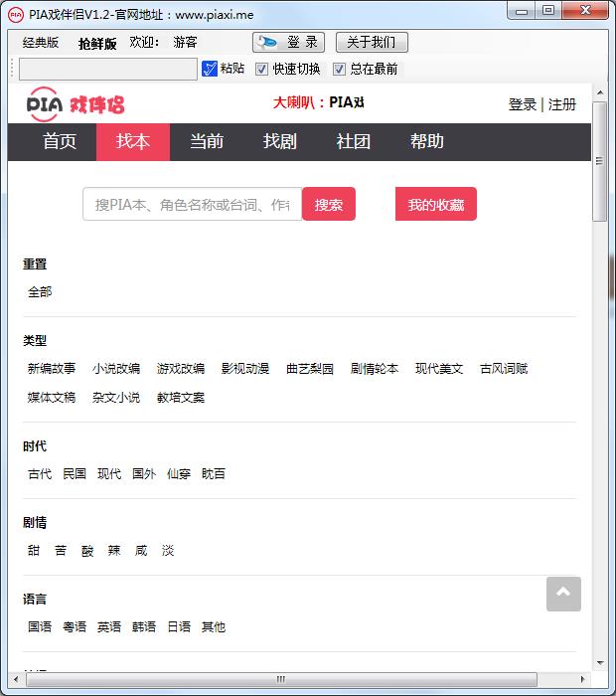Switch to 经典版 mode
This screenshot has width=616, height=696.
point(41,43)
